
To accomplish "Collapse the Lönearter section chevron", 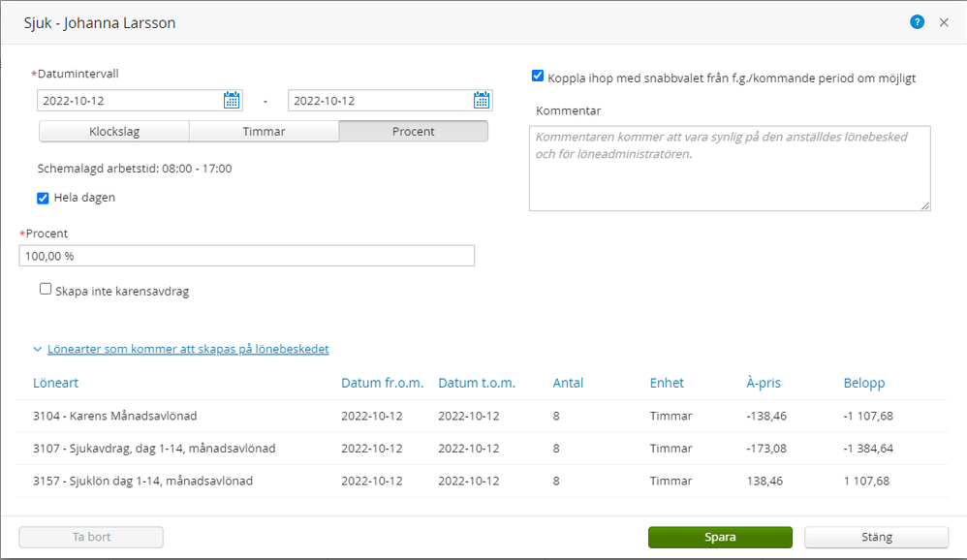I will click(x=38, y=349).
